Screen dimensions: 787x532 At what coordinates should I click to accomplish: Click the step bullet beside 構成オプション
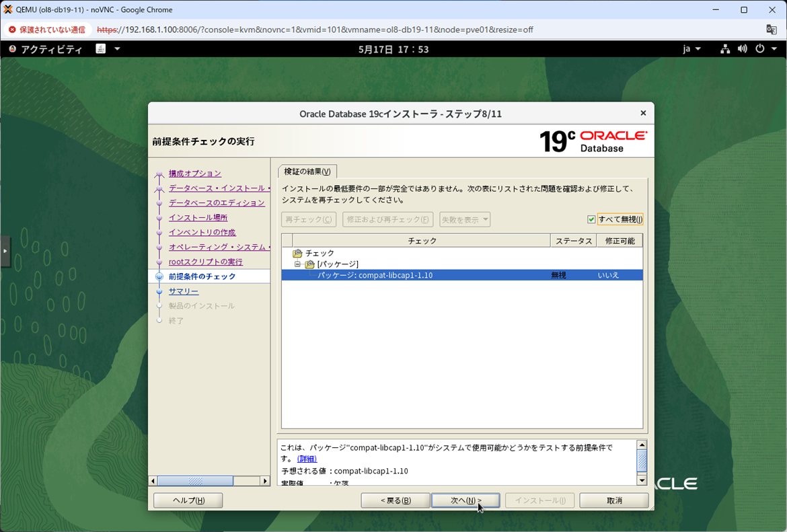click(159, 174)
